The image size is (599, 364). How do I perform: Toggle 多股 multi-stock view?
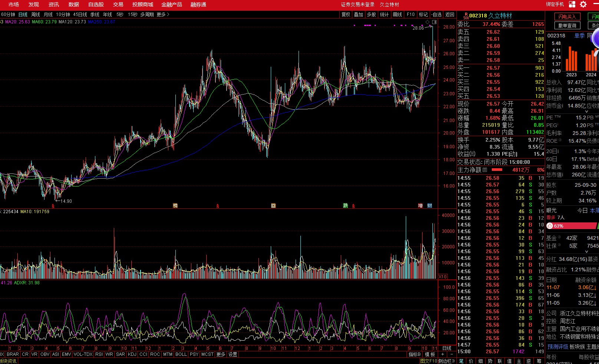371,14
